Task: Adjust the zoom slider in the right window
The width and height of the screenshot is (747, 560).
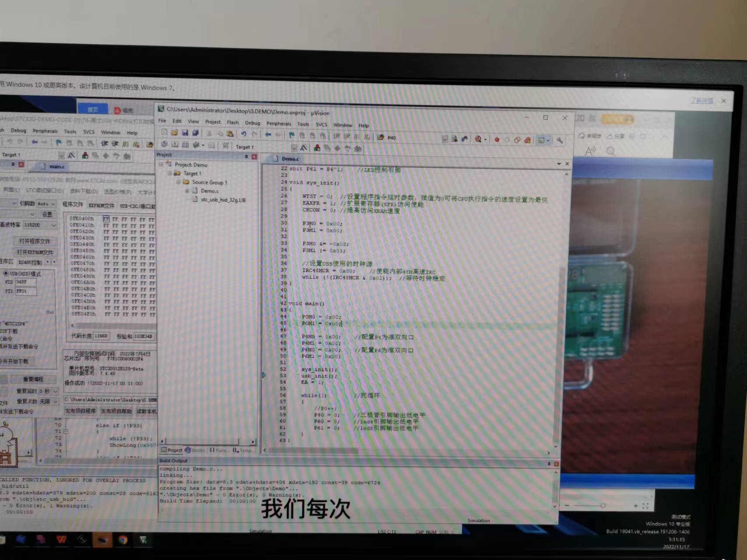Action: pyautogui.click(x=603, y=506)
